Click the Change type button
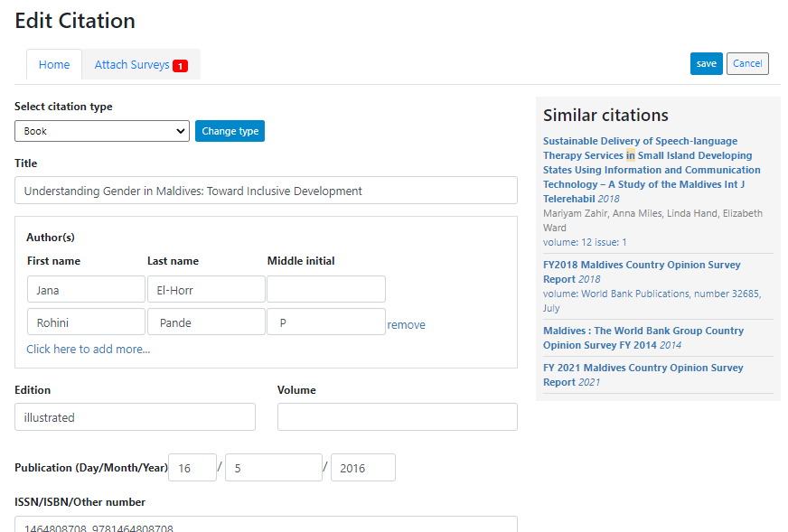 230,131
